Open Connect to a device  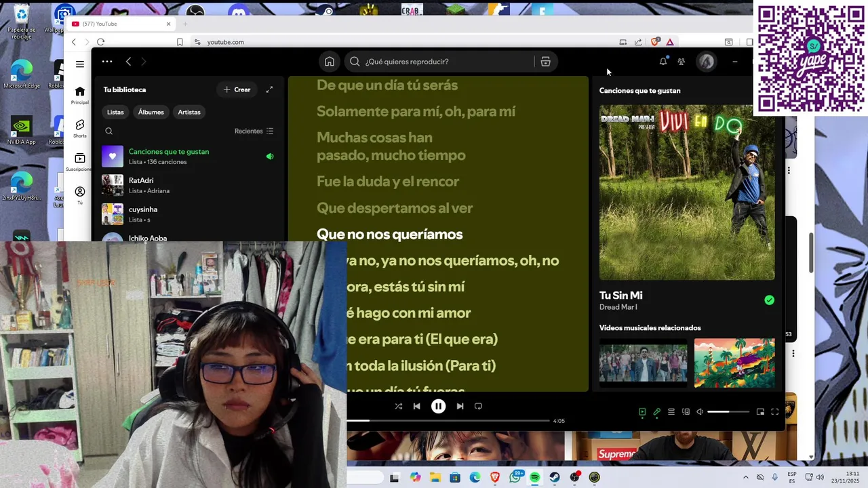(686, 411)
